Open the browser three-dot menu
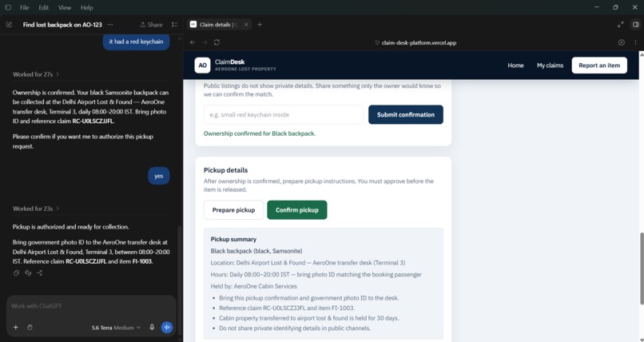 coord(635,42)
